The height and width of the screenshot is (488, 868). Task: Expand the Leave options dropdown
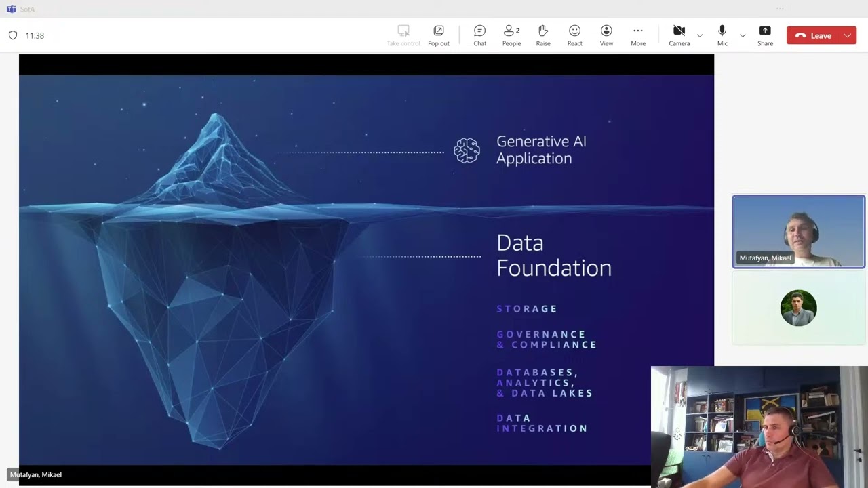848,35
